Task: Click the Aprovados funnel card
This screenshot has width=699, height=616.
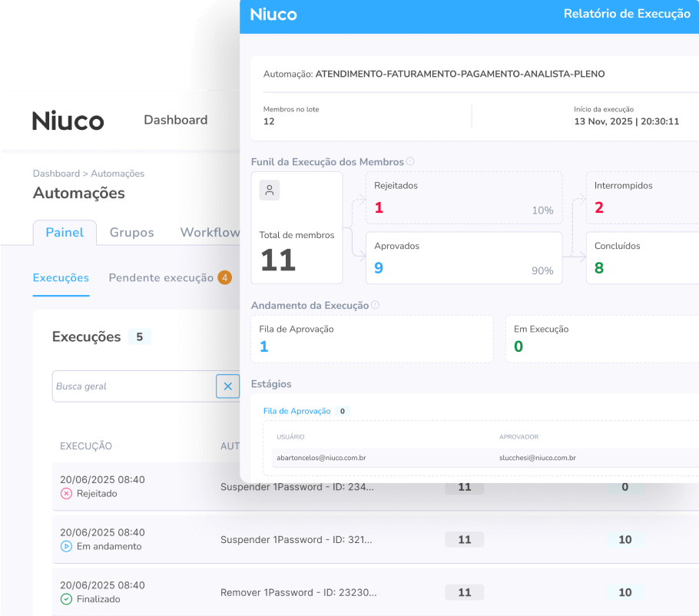Action: (463, 258)
